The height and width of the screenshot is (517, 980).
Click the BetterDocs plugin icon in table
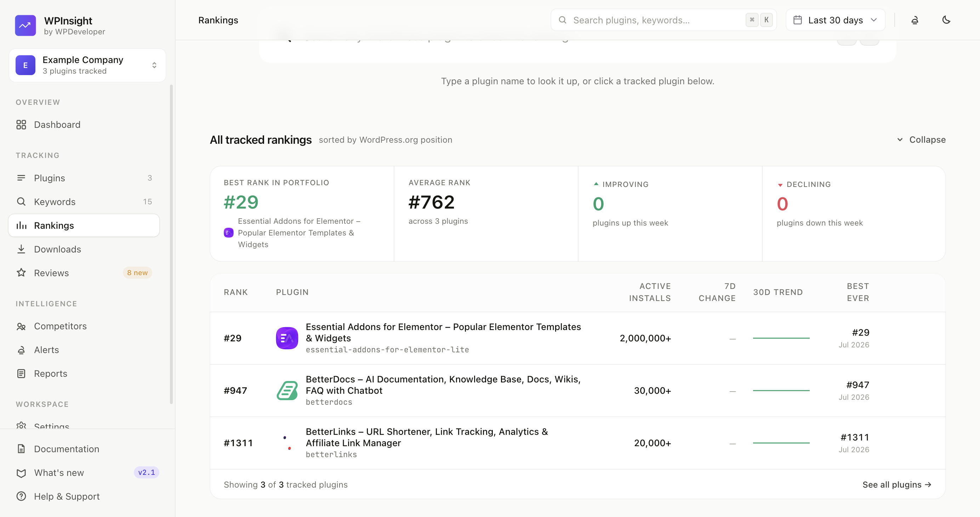287,391
